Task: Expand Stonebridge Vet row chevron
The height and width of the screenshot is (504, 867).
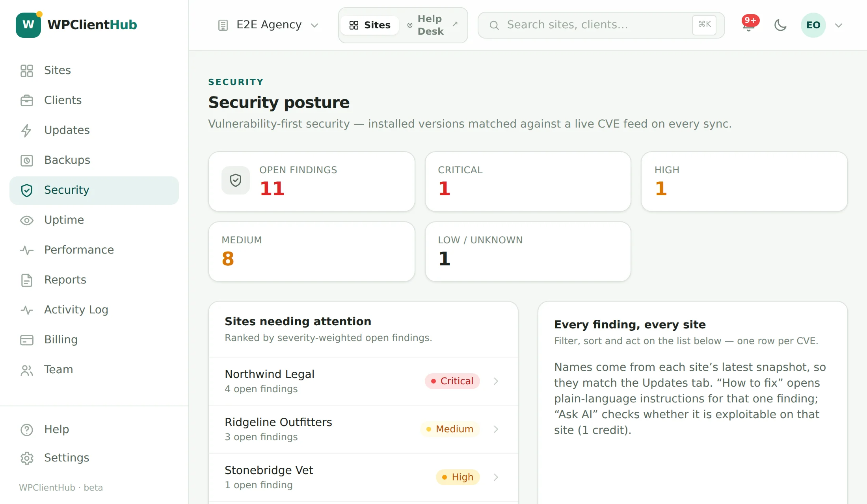Action: point(496,477)
